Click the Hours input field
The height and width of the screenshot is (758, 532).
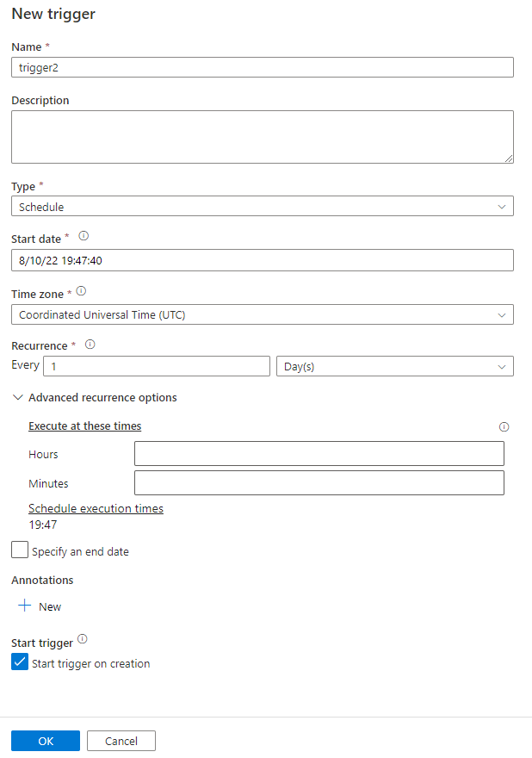(319, 454)
